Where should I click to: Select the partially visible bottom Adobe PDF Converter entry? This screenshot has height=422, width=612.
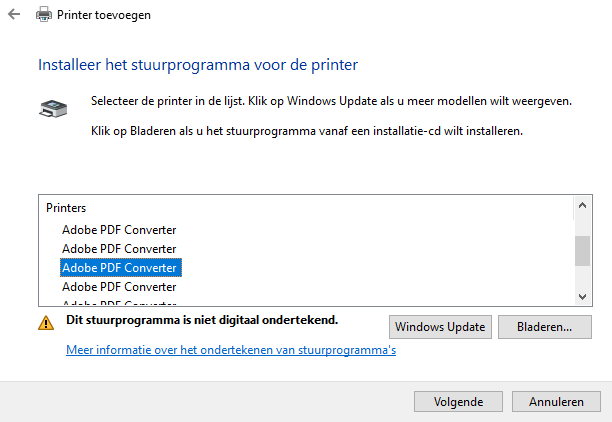click(x=119, y=302)
